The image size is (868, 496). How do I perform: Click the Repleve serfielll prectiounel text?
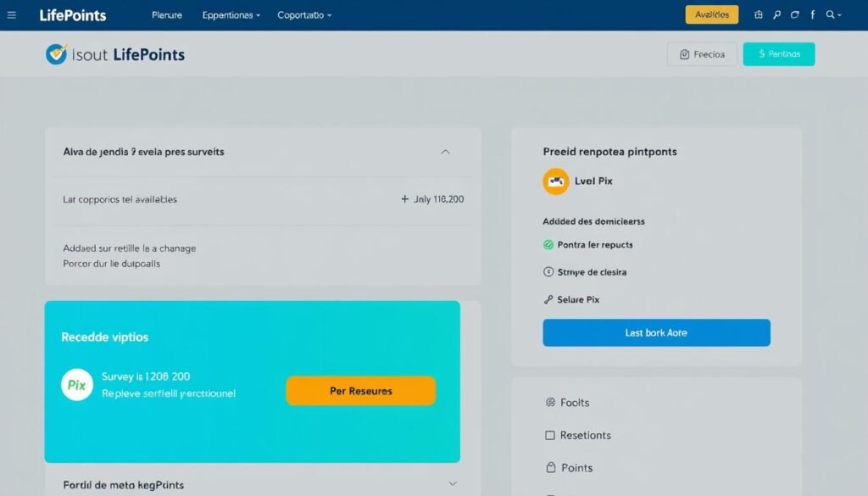tap(169, 393)
